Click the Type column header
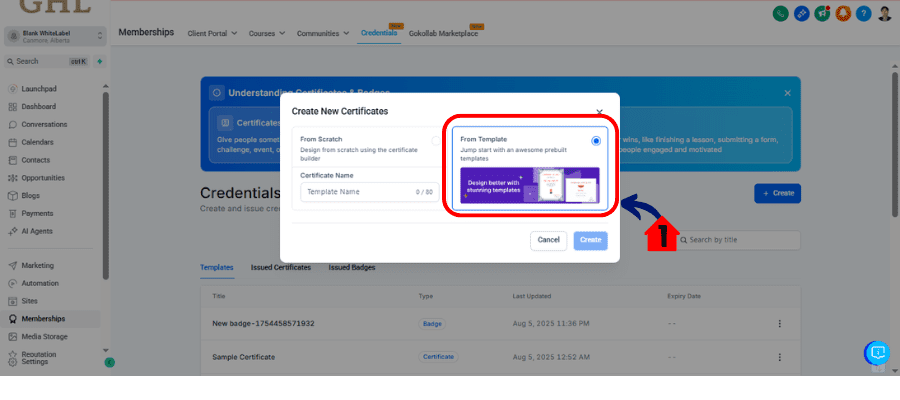This screenshot has height=400, width=900. 426,296
